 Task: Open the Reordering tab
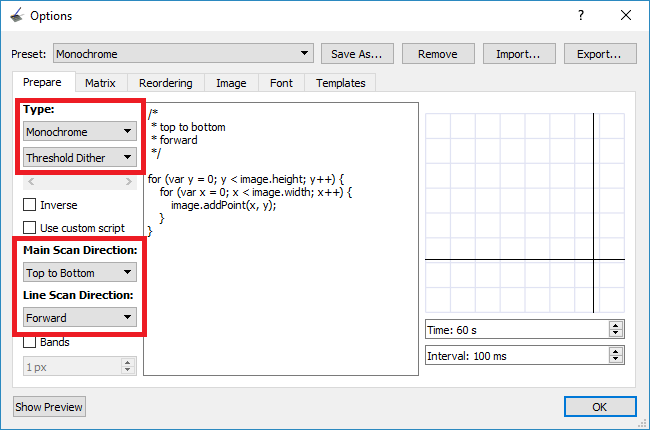(x=166, y=83)
